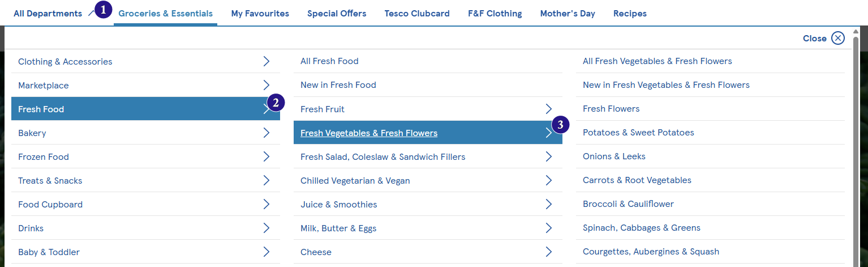The image size is (868, 267).
Task: Click the chevron arrow beside Bakery
Action: (x=267, y=133)
